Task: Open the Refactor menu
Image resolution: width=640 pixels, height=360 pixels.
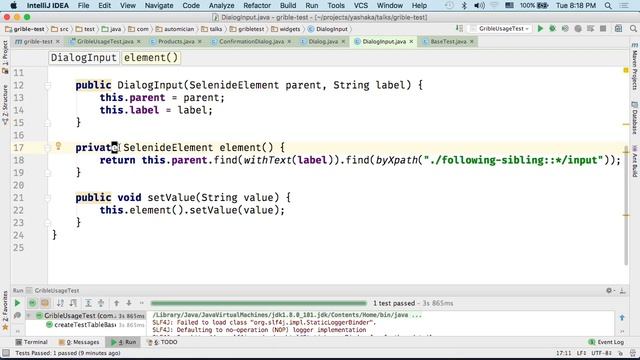Action: (257, 5)
